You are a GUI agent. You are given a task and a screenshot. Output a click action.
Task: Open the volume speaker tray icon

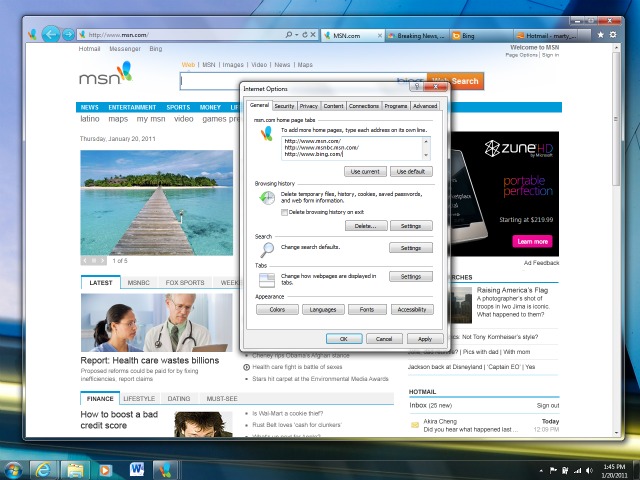coord(589,471)
